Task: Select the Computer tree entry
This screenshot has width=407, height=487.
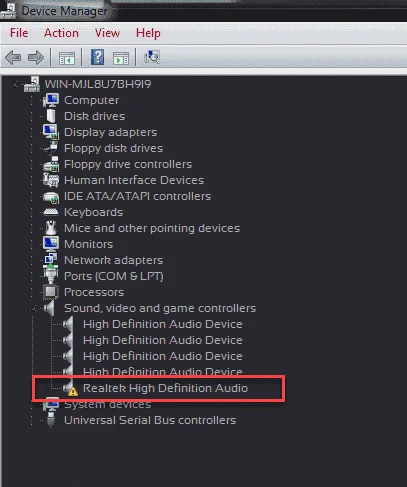Action: (91, 100)
